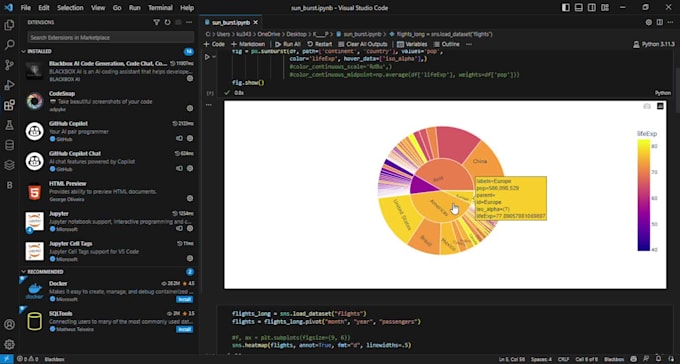Click GitHub Copilot sync/pre-release icon
Viewport: 680px width, 364px height.
(180, 138)
